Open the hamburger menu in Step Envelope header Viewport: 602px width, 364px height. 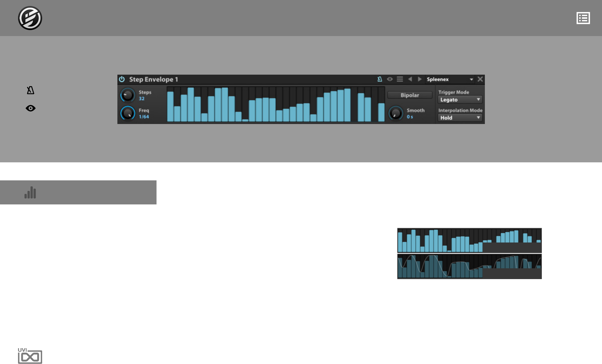(400, 79)
